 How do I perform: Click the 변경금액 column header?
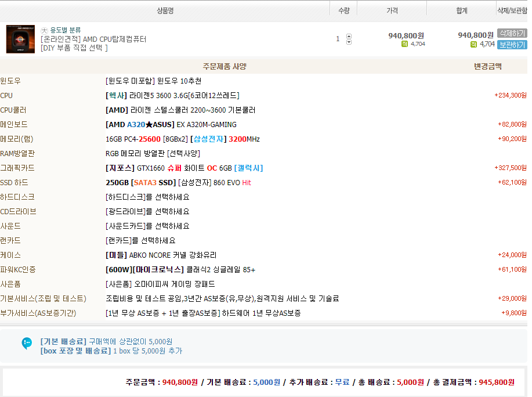487,66
